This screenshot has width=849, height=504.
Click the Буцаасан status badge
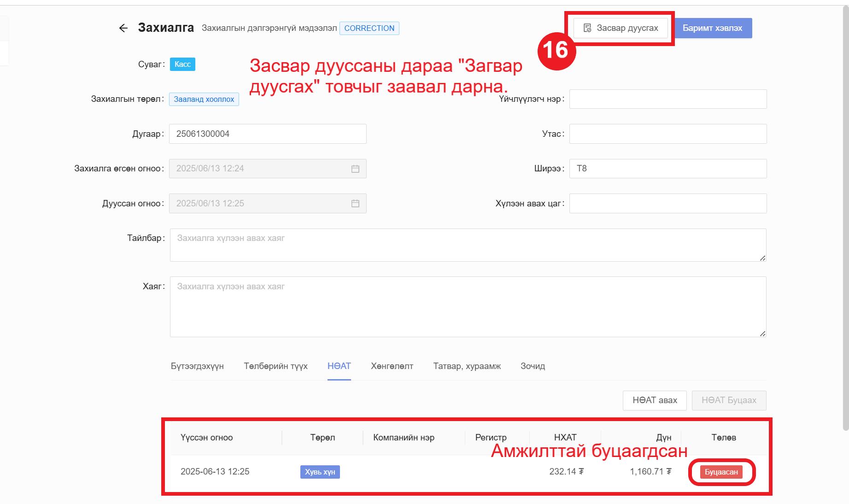[721, 472]
